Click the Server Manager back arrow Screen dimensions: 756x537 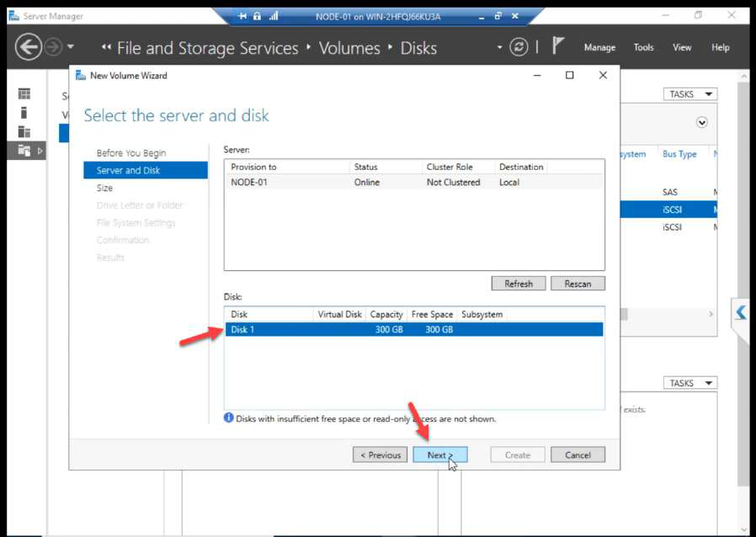click(29, 47)
